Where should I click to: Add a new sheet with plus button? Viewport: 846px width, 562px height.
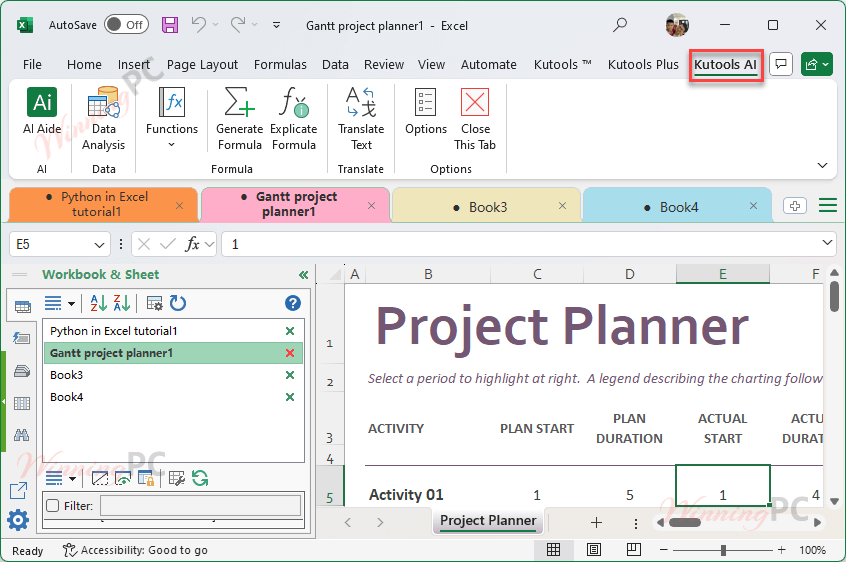click(x=596, y=522)
